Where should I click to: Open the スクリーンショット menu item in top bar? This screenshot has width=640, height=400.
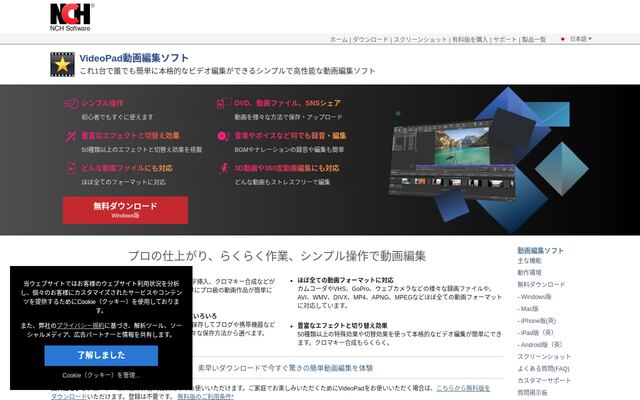(420, 40)
